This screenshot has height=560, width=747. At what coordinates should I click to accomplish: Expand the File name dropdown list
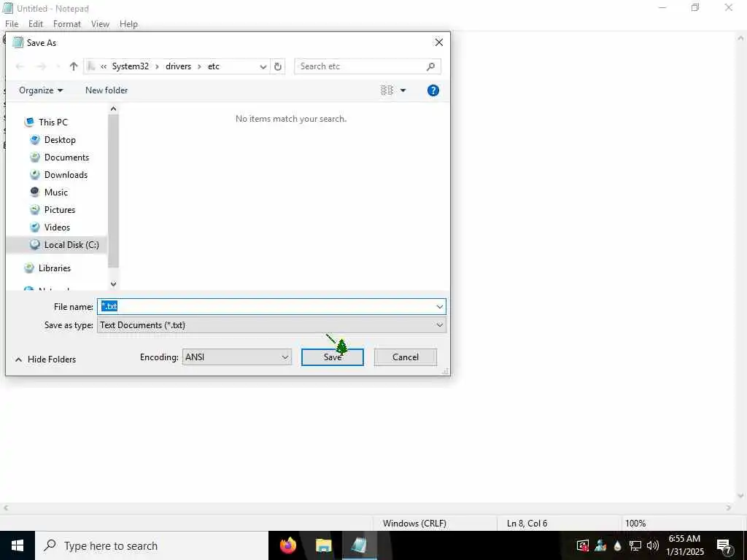439,307
